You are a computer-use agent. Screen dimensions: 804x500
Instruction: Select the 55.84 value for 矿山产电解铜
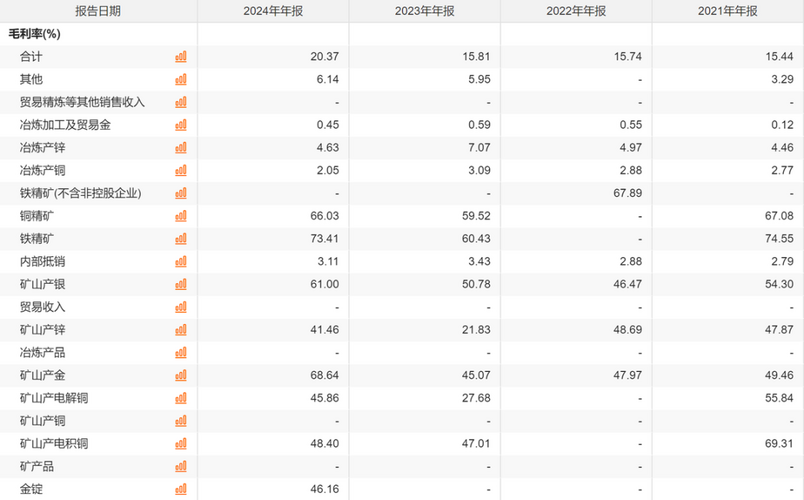[779, 398]
